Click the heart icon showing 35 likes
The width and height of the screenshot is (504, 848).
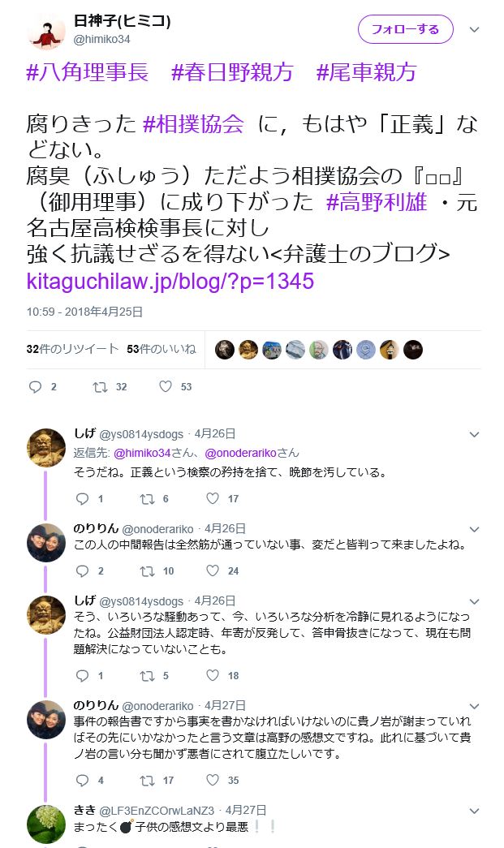coord(213,780)
